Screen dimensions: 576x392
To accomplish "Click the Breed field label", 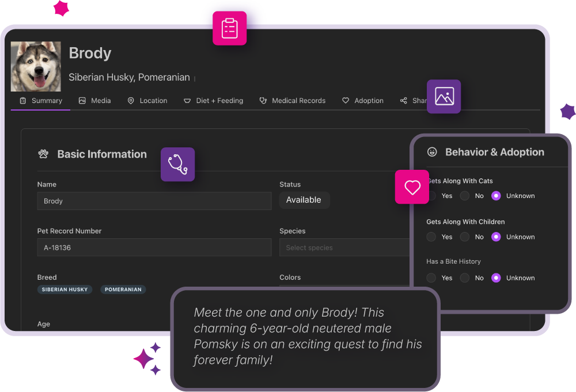I will 47,277.
